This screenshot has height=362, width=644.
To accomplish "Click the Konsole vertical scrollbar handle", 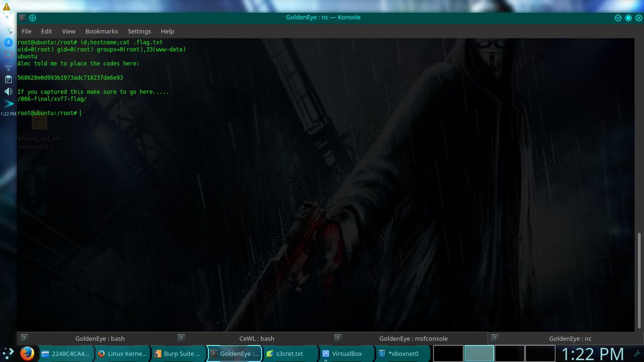I will (639, 280).
